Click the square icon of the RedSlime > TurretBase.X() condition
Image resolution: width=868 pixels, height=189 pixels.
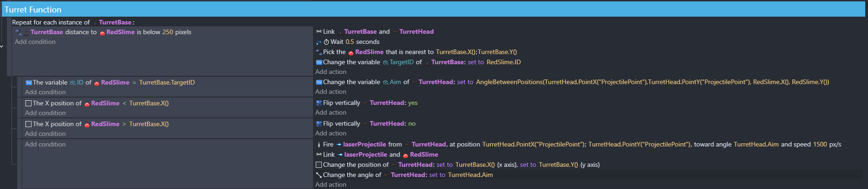point(29,124)
